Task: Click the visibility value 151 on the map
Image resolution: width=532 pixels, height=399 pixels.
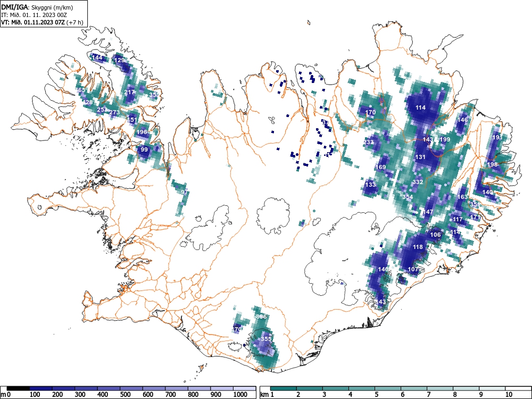Action: coord(132,120)
